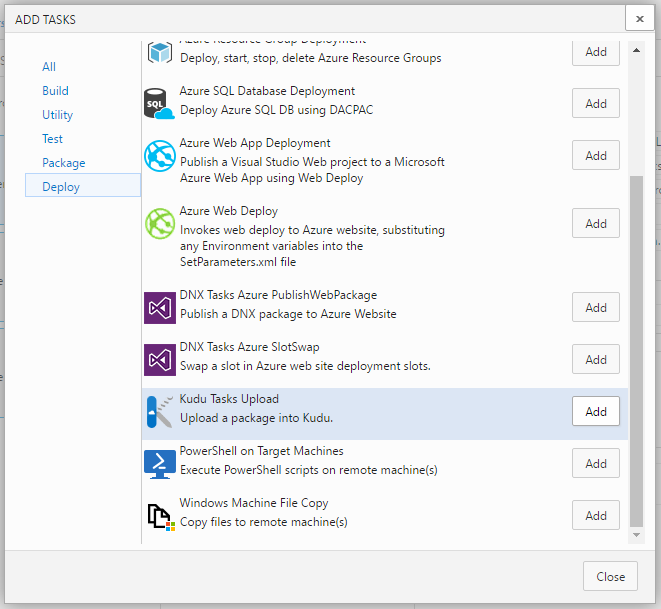
Task: Show All task categories
Action: 49,67
